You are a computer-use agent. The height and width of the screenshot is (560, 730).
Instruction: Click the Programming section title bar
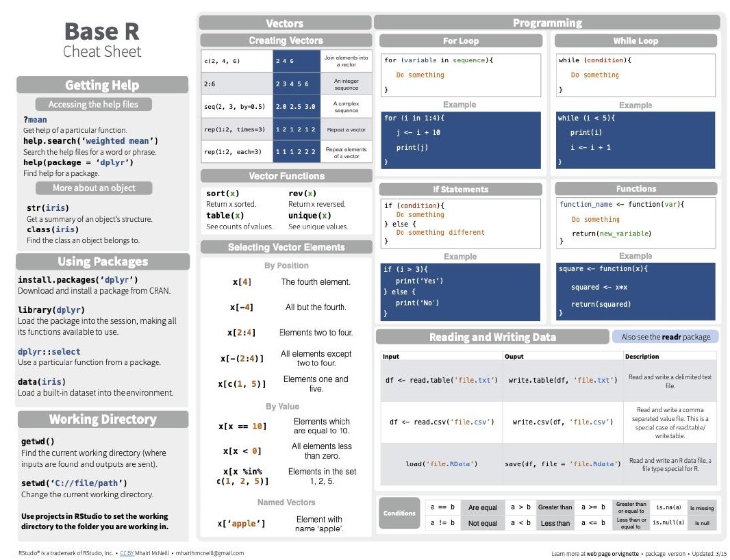[546, 23]
